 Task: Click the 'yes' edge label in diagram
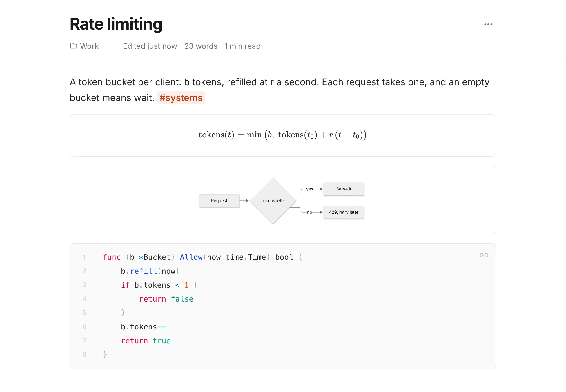click(310, 189)
